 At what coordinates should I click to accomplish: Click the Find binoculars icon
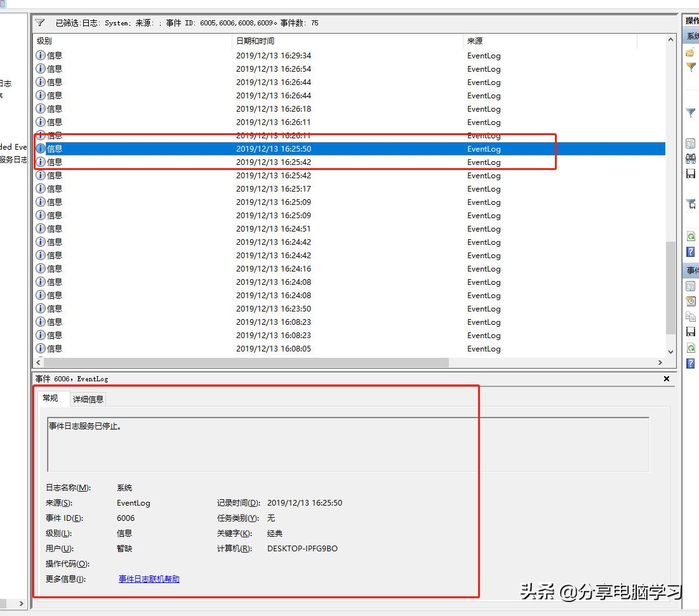[x=691, y=158]
